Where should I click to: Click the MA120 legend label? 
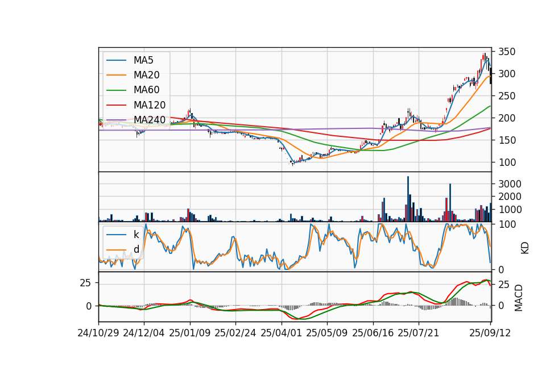(150, 105)
